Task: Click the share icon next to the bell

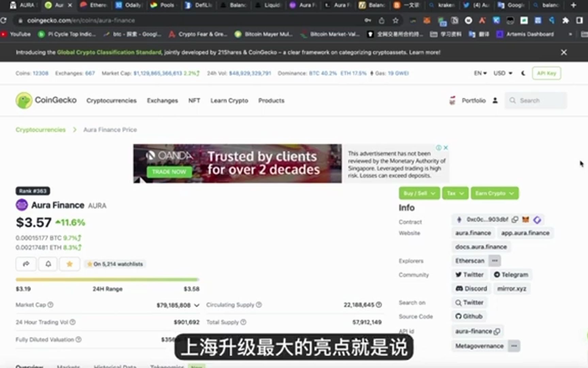Action: [26, 264]
